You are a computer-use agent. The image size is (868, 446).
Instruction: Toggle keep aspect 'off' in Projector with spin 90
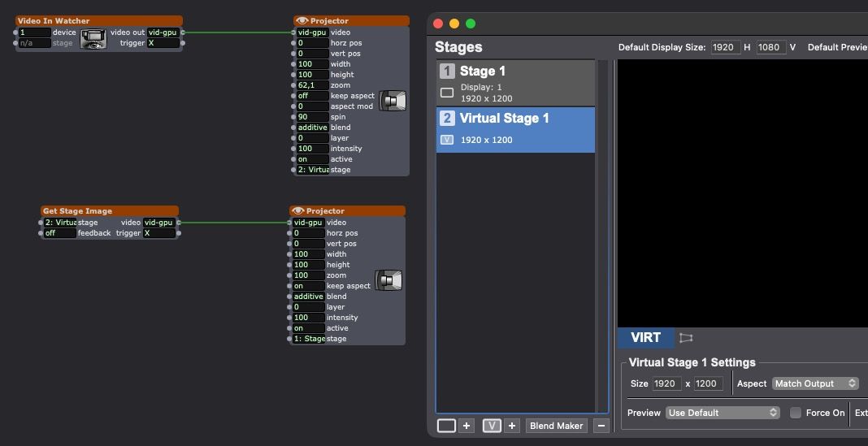tap(312, 96)
